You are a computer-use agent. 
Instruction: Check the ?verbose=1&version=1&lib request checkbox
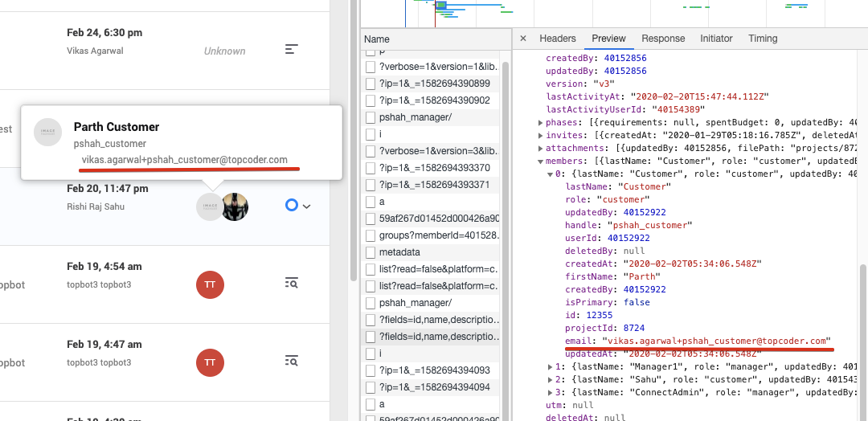pos(371,67)
